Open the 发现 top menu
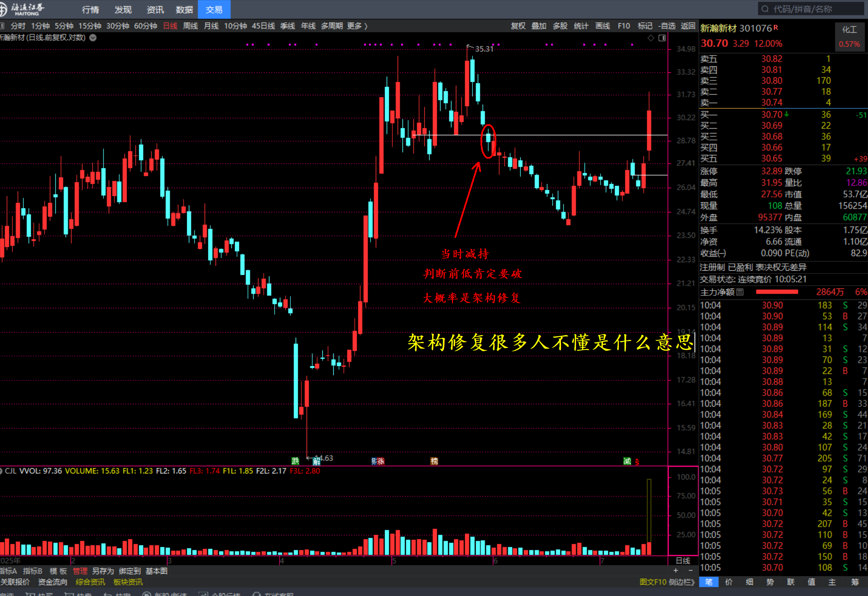The width and height of the screenshot is (868, 596). [x=123, y=9]
